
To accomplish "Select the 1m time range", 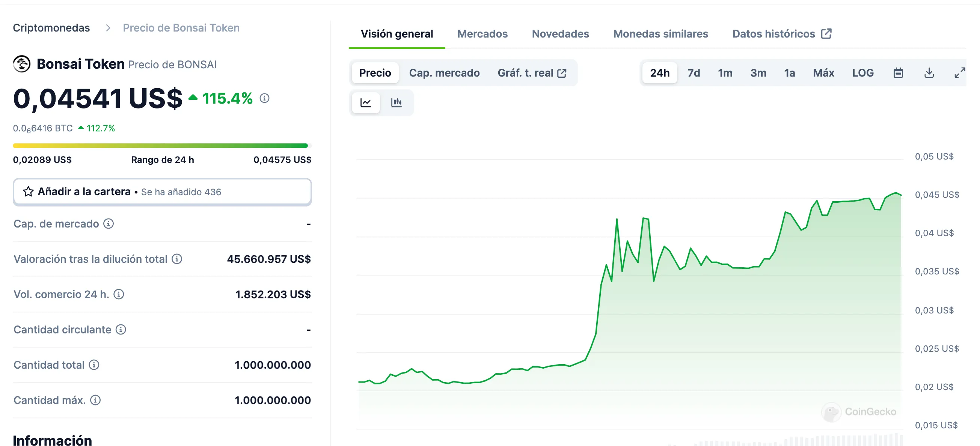I will (x=725, y=72).
